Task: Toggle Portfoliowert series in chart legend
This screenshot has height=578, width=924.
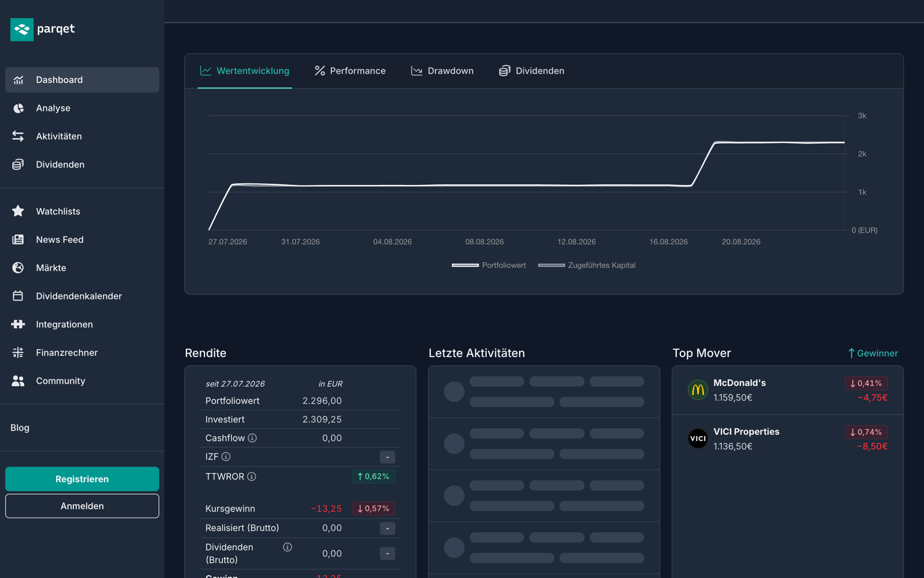Action: pos(489,265)
